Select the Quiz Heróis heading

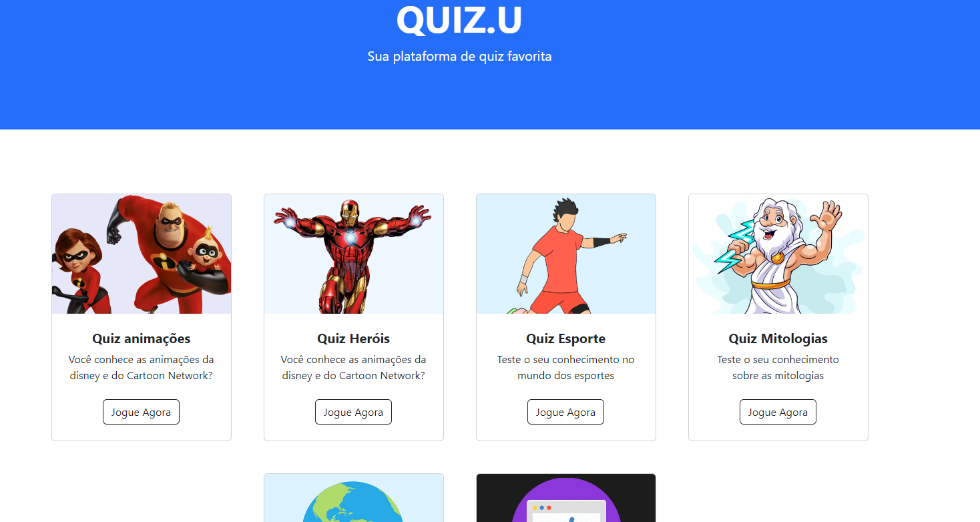pos(354,338)
